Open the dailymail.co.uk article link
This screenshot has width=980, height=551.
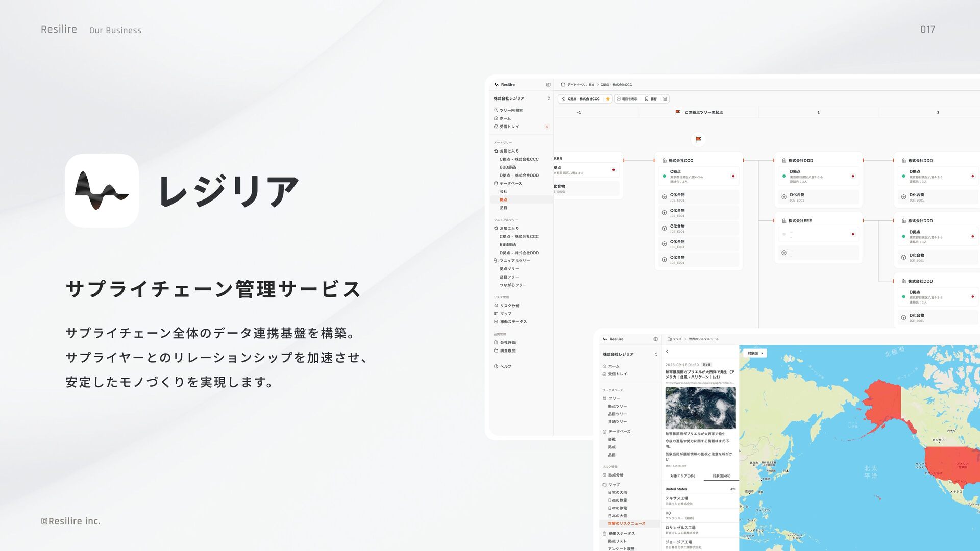click(699, 383)
